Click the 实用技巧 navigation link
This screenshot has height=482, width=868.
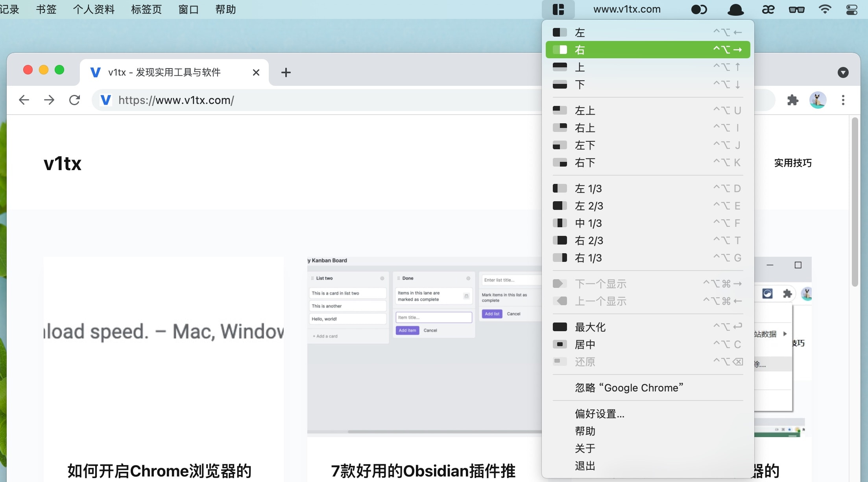coord(792,163)
